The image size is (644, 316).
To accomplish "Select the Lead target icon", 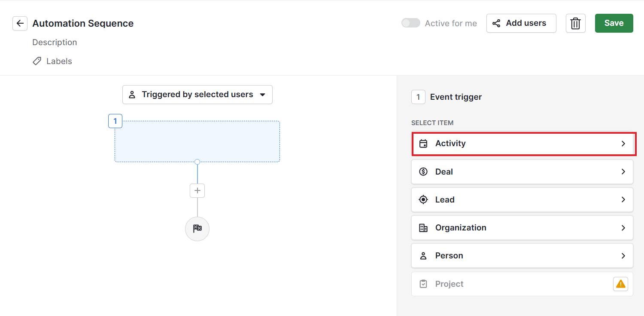I will (423, 199).
